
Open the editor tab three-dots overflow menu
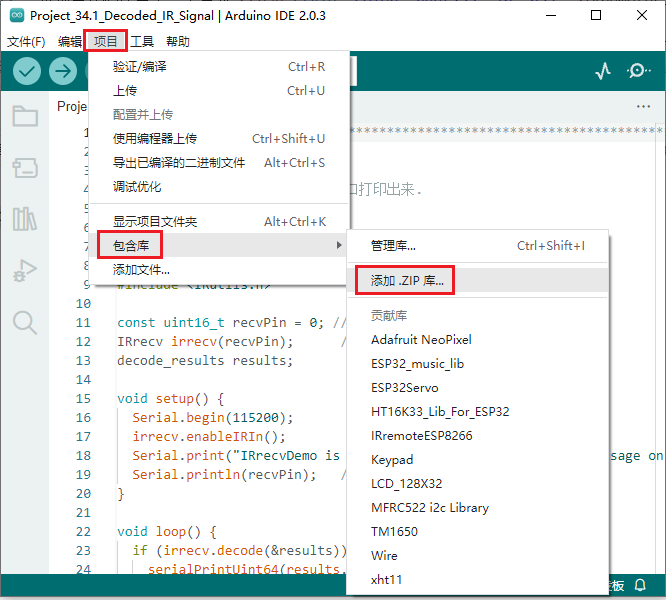[643, 106]
